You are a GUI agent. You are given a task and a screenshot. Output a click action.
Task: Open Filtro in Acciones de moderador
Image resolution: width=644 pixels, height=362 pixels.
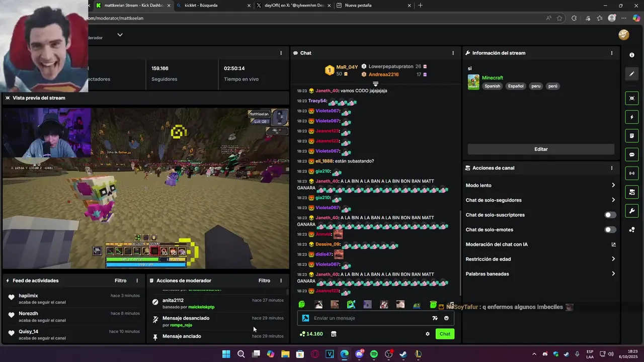(x=264, y=281)
